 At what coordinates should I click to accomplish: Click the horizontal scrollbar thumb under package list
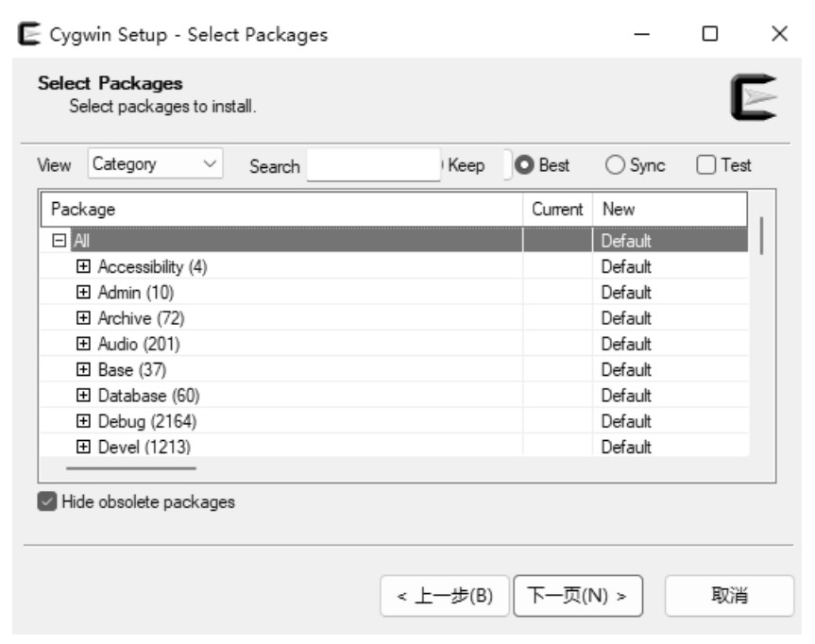[131, 468]
